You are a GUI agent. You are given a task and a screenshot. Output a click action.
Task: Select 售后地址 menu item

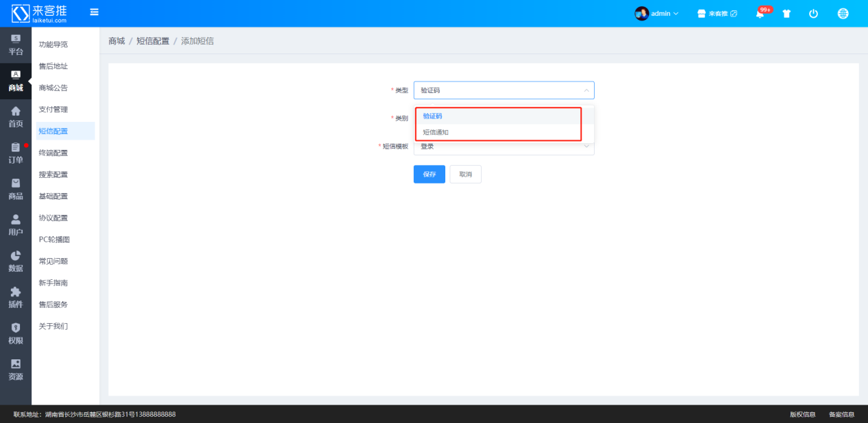[x=53, y=66]
